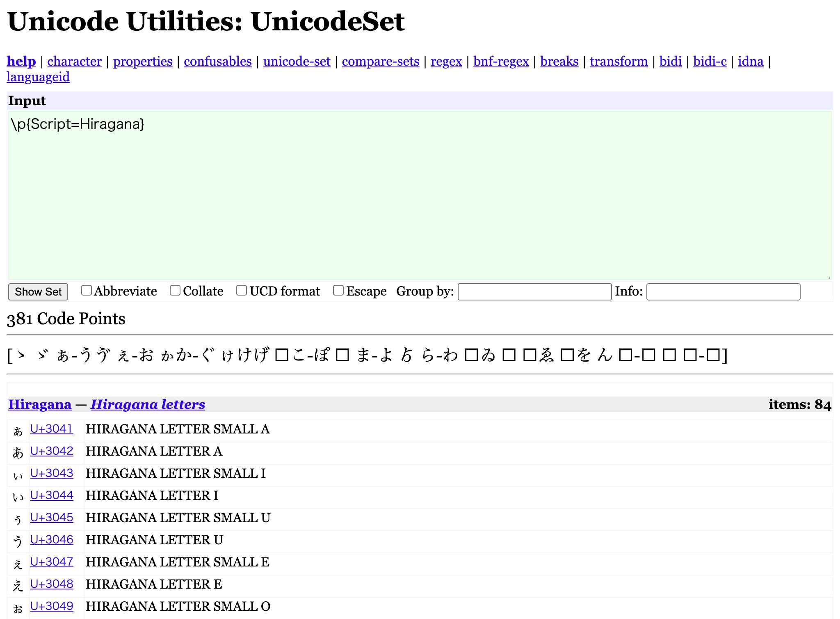Screen dimensions: 840x619
Task: Click the bold Hiragana block link
Action: coord(40,404)
